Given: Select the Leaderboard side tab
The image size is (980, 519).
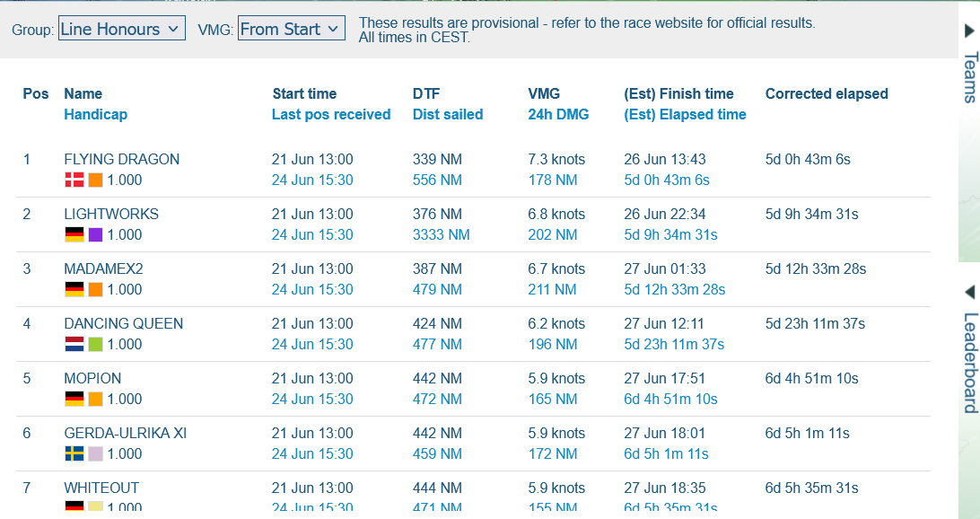Looking at the screenshot, I should pyautogui.click(x=970, y=362).
